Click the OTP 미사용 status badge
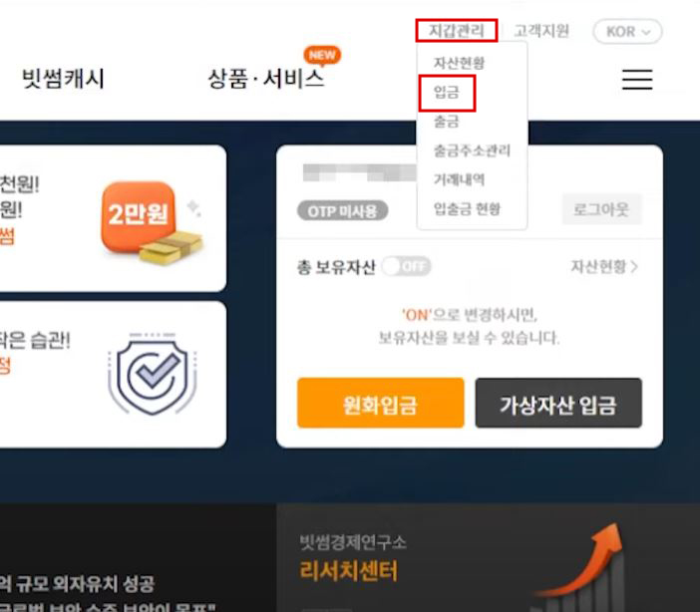Screen dimensions: 700x612 tap(342, 210)
